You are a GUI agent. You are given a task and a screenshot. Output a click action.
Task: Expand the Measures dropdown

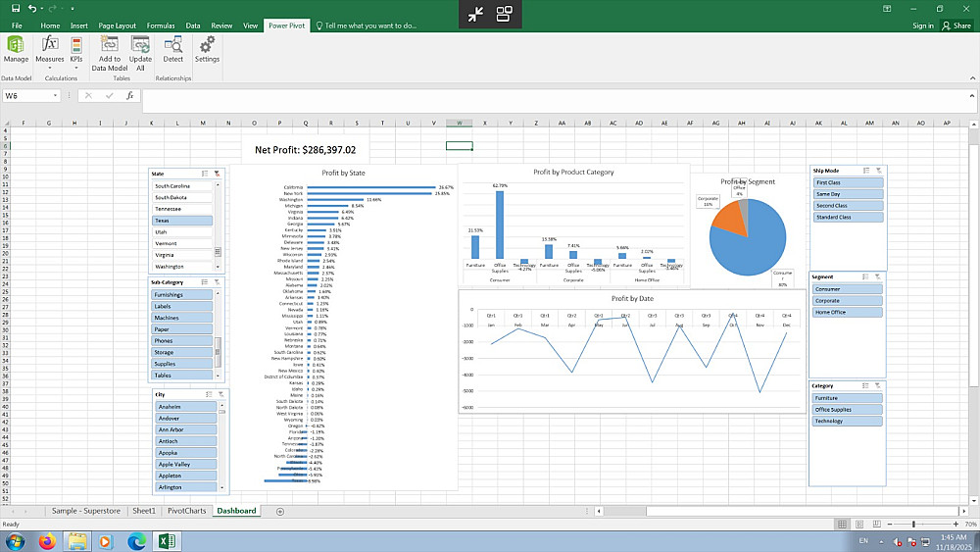click(x=49, y=68)
